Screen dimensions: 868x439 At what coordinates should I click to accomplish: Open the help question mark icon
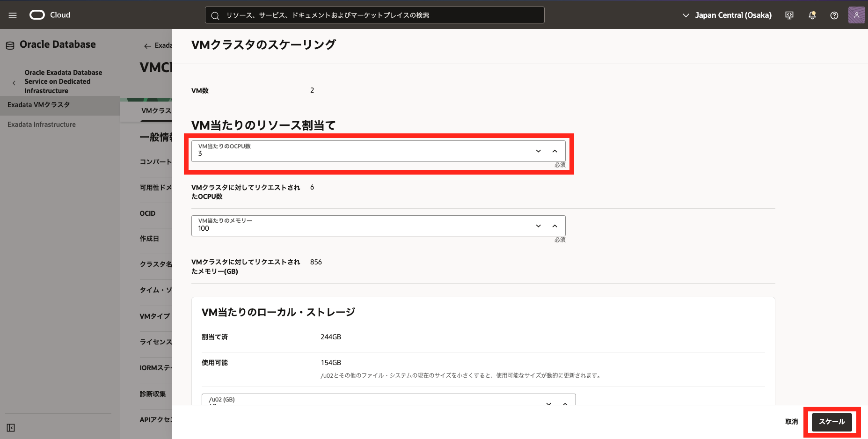tap(834, 15)
